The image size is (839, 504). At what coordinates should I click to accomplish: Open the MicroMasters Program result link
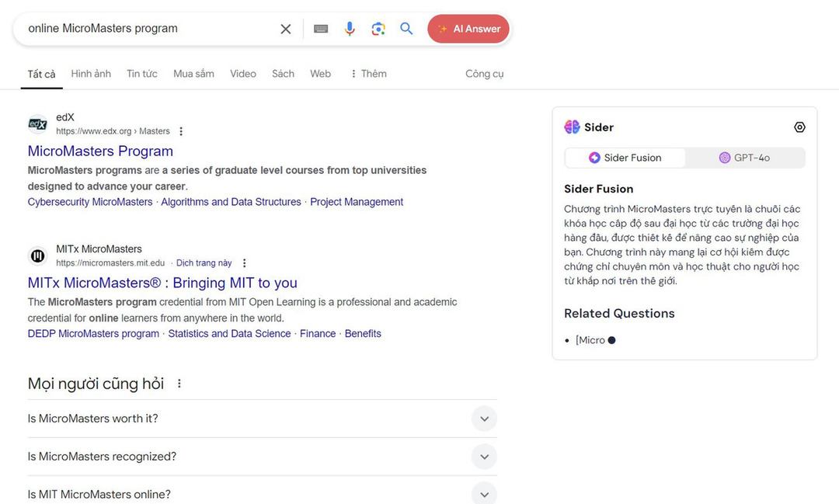click(x=100, y=151)
